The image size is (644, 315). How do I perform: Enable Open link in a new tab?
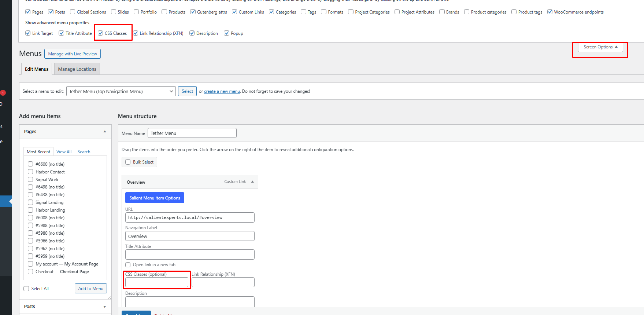[x=128, y=265]
